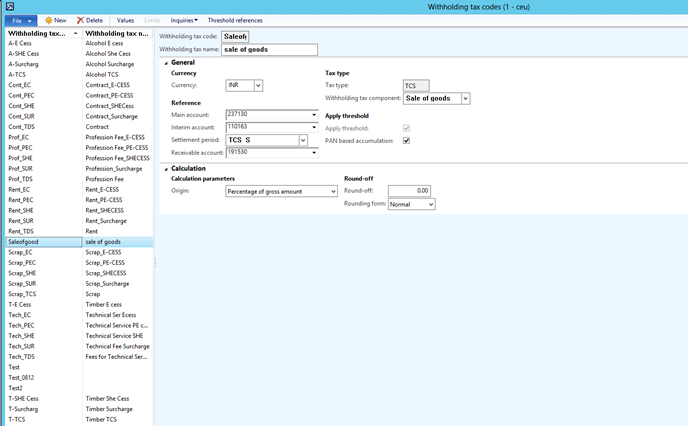Toggle the PAN based accumulation checkbox

point(406,141)
